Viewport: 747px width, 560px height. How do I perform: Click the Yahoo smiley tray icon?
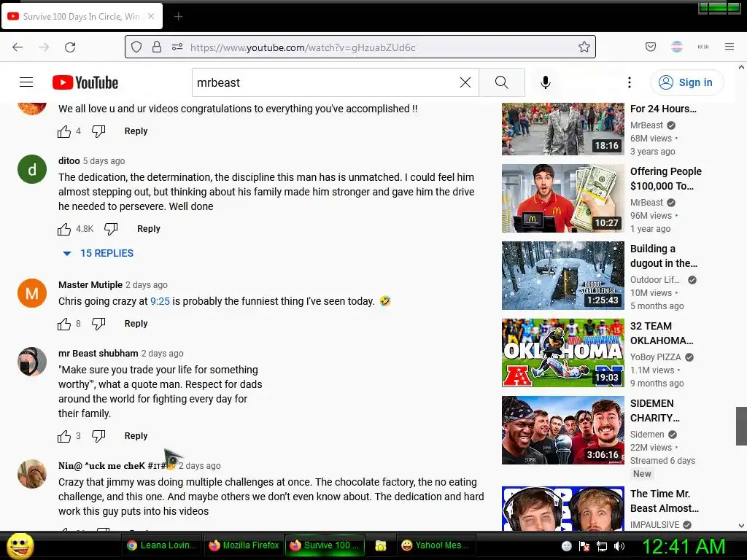click(x=566, y=546)
